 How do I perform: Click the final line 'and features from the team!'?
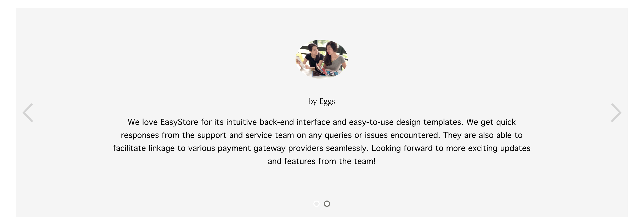[322, 161]
